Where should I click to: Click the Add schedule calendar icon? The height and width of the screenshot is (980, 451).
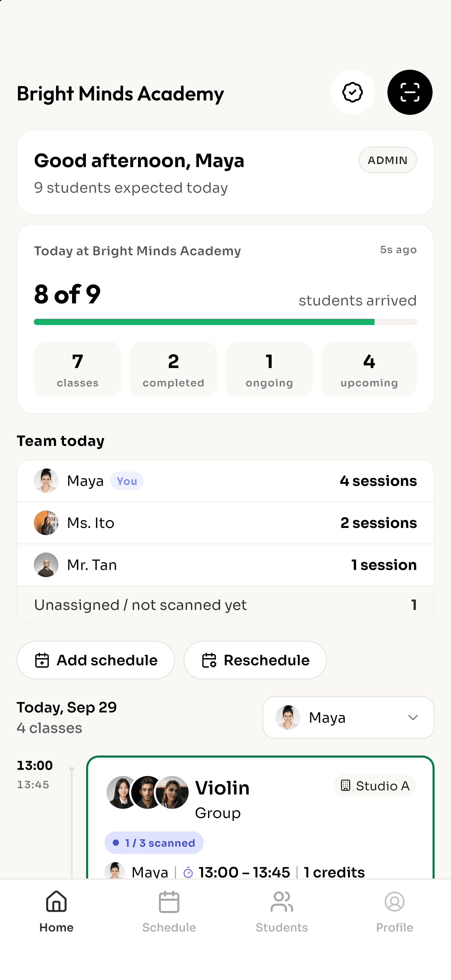(42, 661)
